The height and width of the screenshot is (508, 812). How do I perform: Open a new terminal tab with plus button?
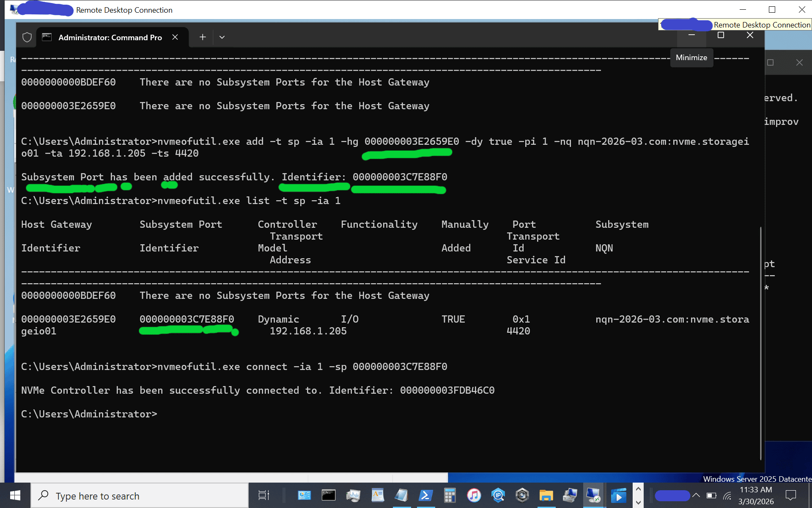203,37
